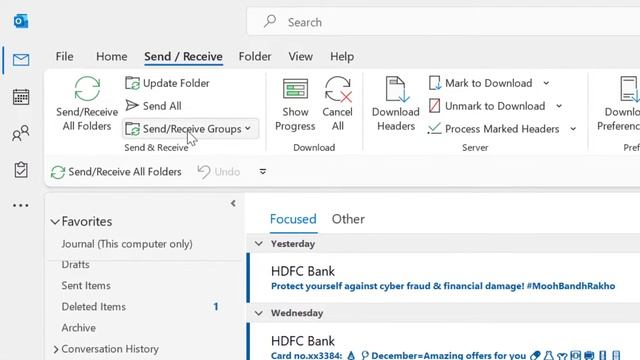The height and width of the screenshot is (360, 640).
Task: Click in the Search box
Action: 443,22
